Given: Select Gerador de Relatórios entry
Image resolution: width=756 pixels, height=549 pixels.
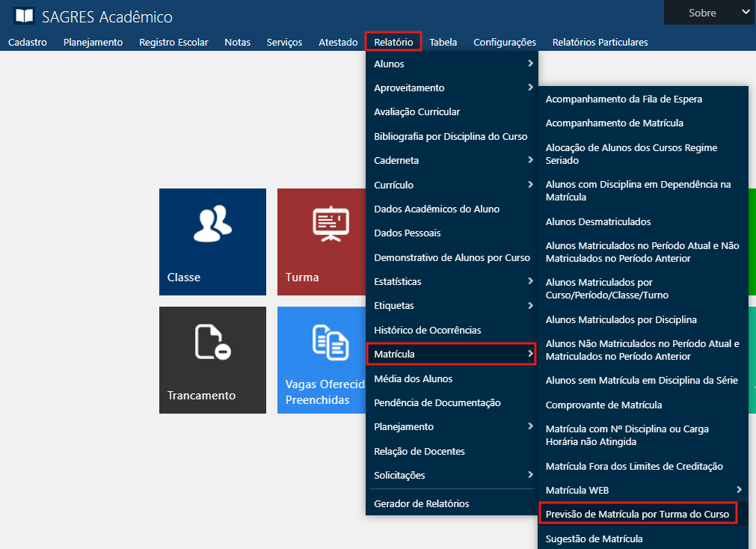Looking at the screenshot, I should (422, 503).
